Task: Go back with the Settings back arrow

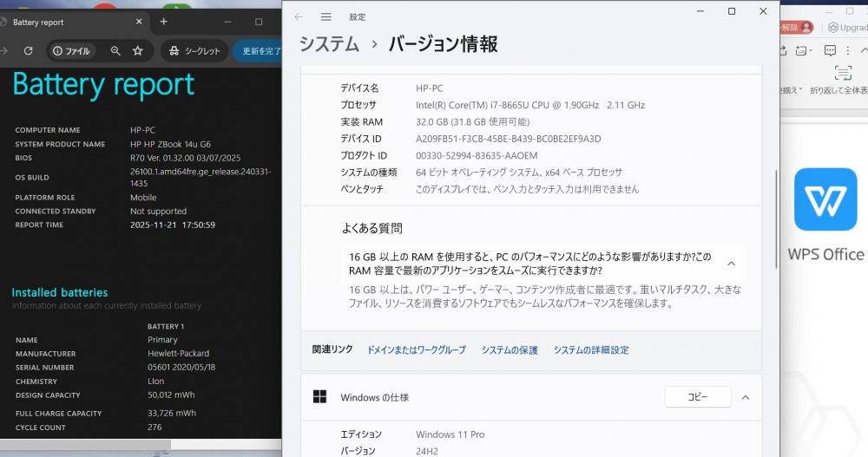Action: click(299, 17)
